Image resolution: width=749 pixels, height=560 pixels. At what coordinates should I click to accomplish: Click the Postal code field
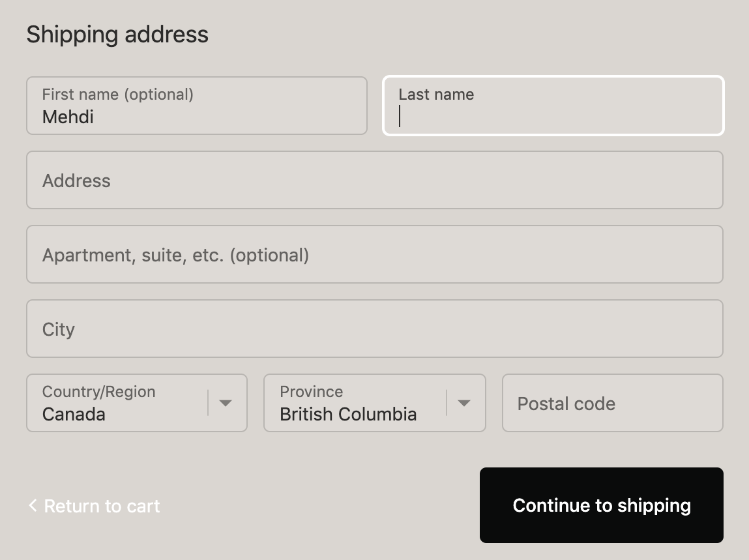click(x=613, y=403)
